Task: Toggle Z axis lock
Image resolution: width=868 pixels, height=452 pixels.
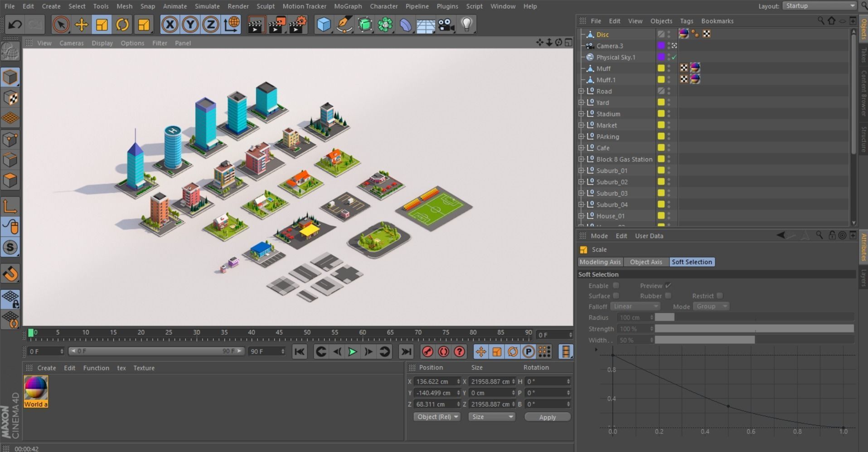Action: [x=211, y=24]
